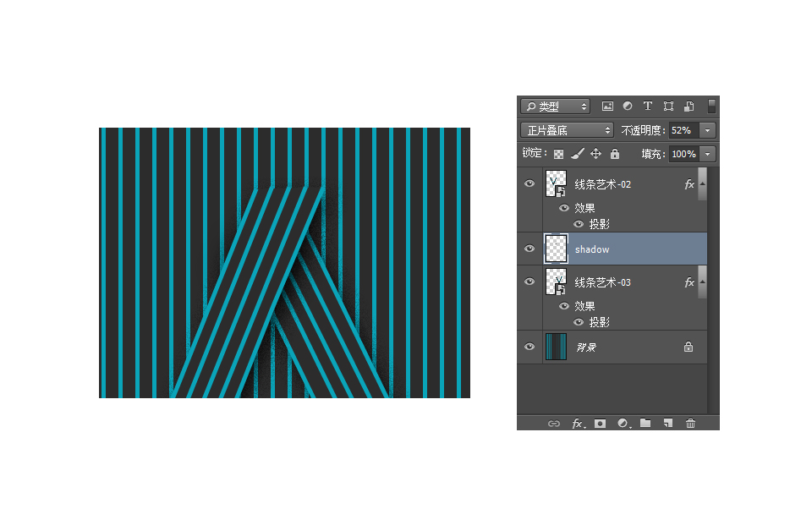Add a layer mask button

(x=600, y=424)
